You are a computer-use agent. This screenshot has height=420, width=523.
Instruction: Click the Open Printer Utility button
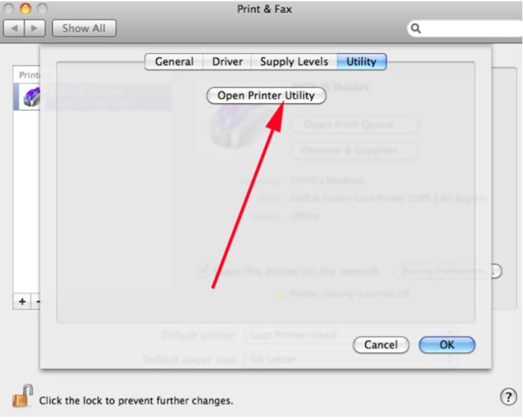pyautogui.click(x=266, y=96)
